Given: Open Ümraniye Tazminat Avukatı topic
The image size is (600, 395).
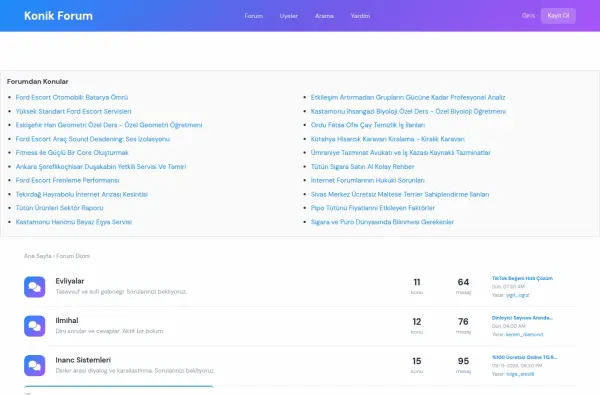Looking at the screenshot, I should (401, 153).
